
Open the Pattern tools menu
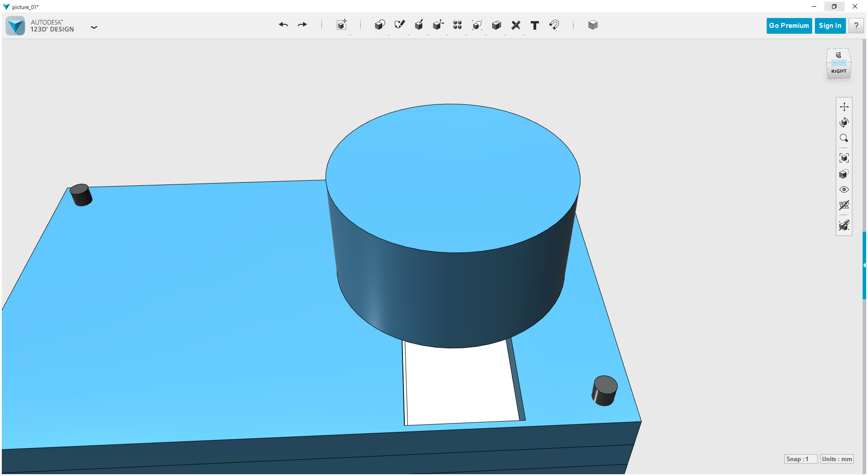click(457, 25)
